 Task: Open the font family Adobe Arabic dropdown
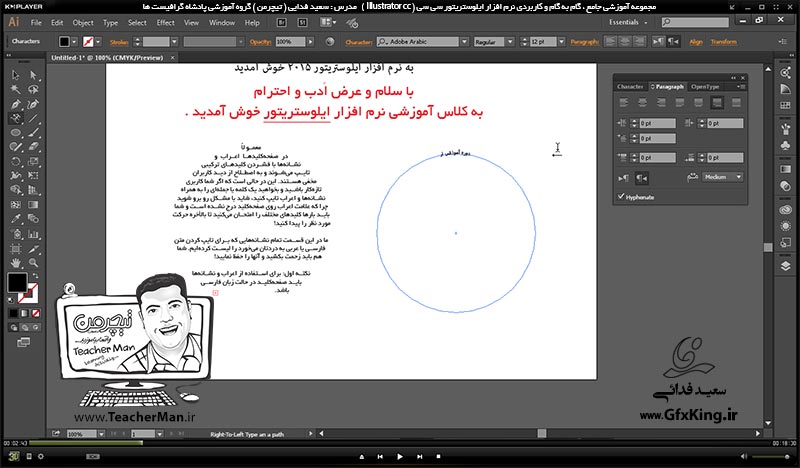[x=464, y=42]
